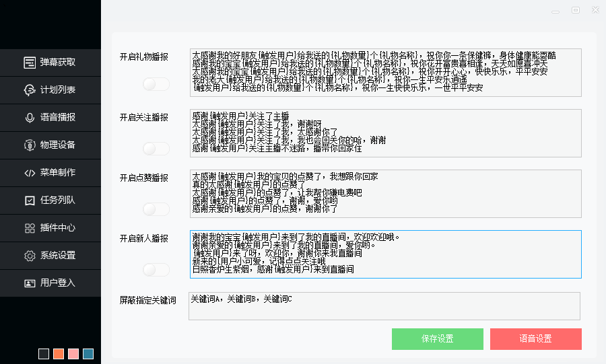Select 用户登入 in the sidebar
606x364 pixels.
(30, 283)
